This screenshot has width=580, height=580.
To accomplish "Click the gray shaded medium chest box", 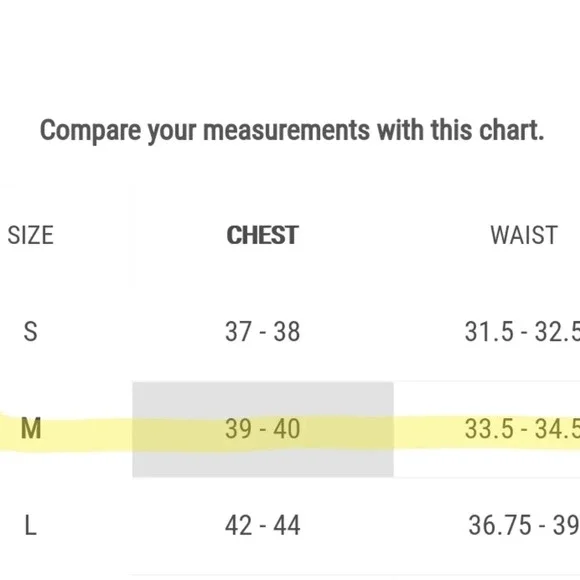I will click(x=263, y=429).
